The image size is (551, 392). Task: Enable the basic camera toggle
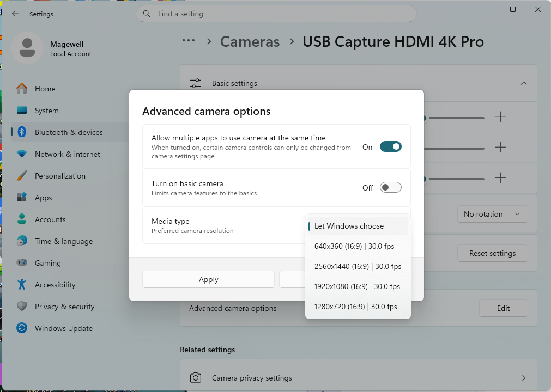click(x=390, y=187)
